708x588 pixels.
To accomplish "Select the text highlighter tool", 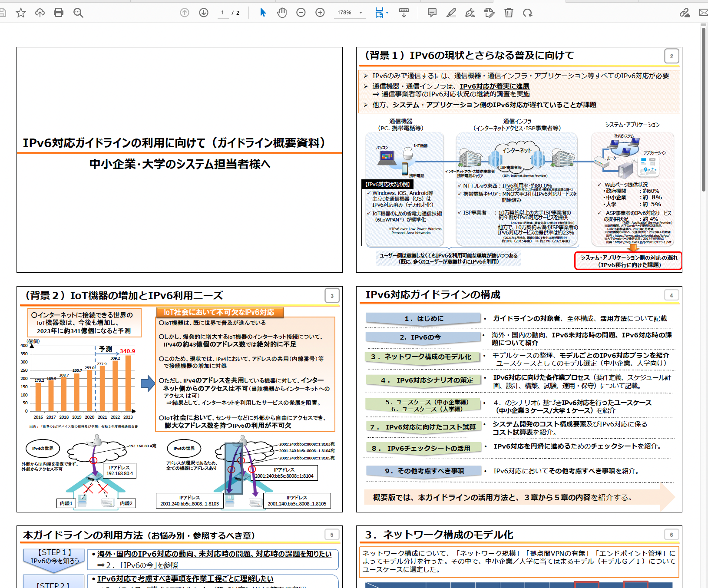I will pyautogui.click(x=451, y=13).
